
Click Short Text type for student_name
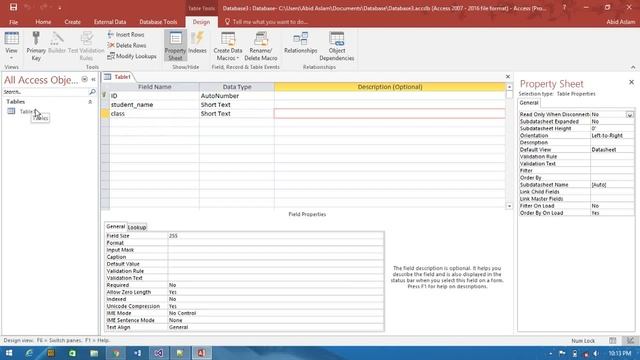click(x=237, y=105)
